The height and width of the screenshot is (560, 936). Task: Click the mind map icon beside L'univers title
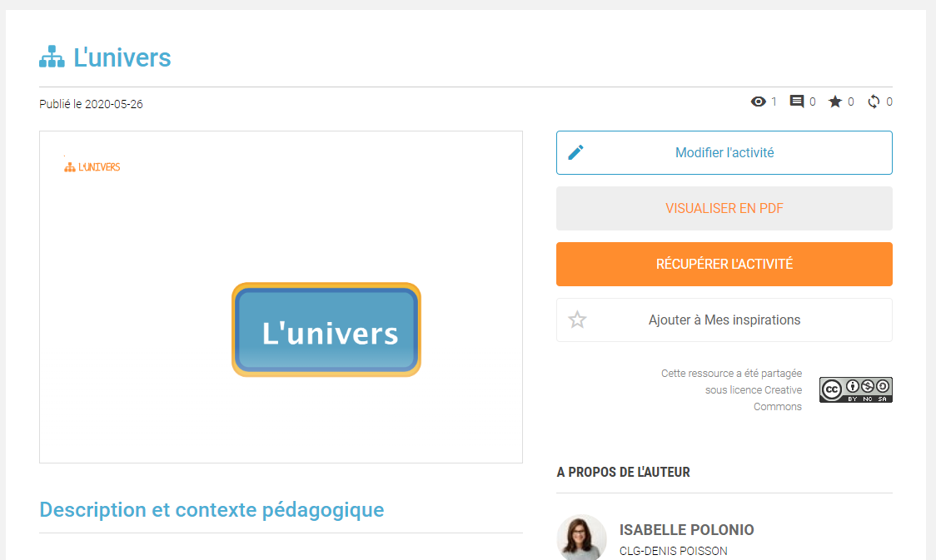click(x=52, y=57)
